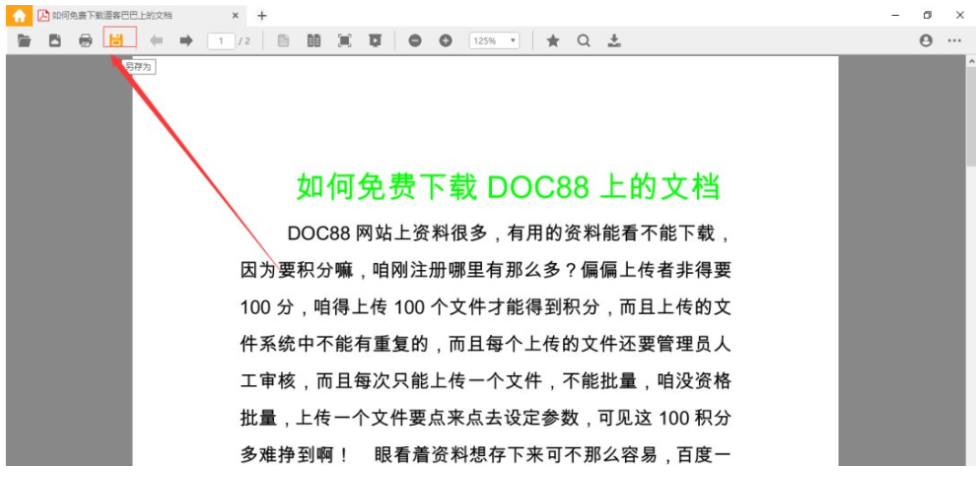Click the second toolbar icon beside open folder

pyautogui.click(x=55, y=41)
